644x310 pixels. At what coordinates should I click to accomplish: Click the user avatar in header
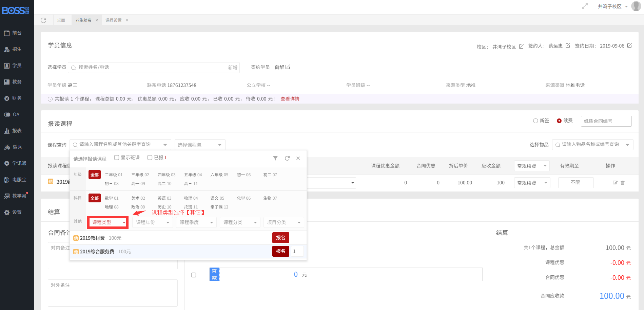tap(636, 6)
